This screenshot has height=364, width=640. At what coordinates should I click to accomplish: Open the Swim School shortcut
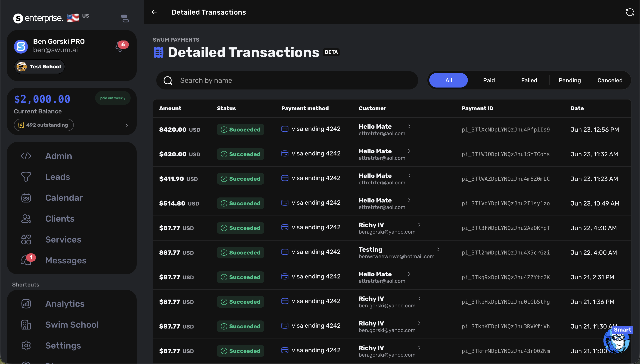(72, 325)
